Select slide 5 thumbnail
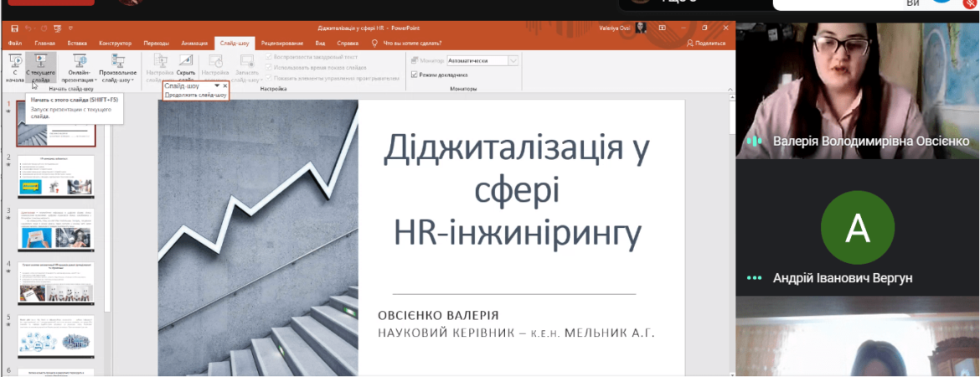 (x=55, y=336)
